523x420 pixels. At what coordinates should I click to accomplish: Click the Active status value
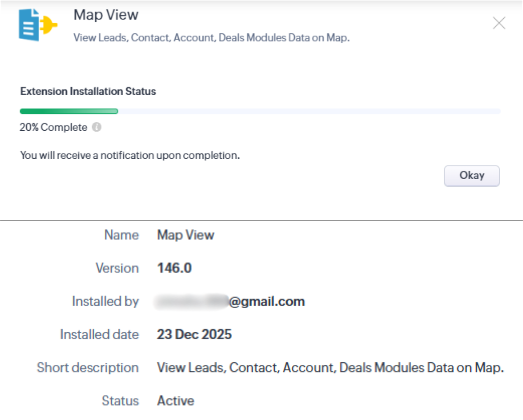click(176, 401)
